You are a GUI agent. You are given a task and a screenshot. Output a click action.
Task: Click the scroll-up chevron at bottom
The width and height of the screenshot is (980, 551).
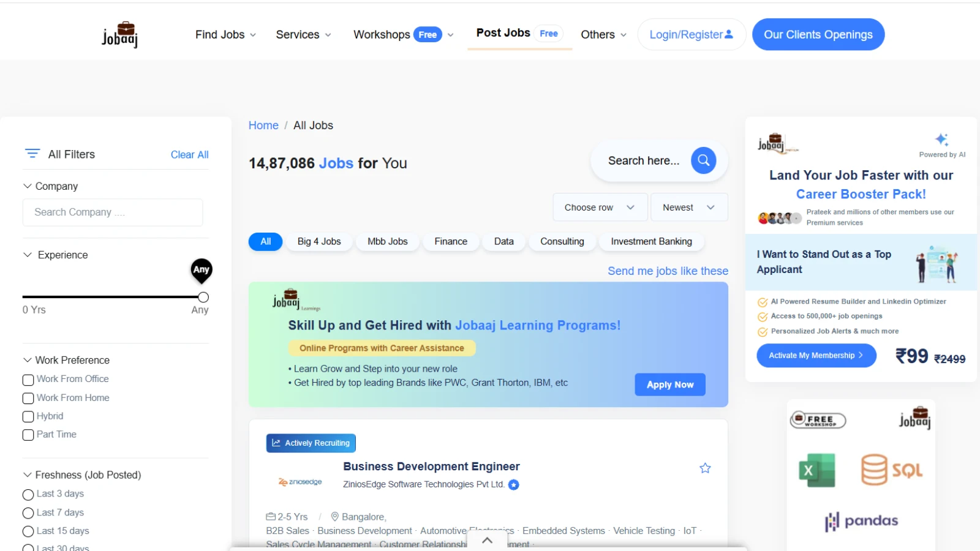[487, 540]
